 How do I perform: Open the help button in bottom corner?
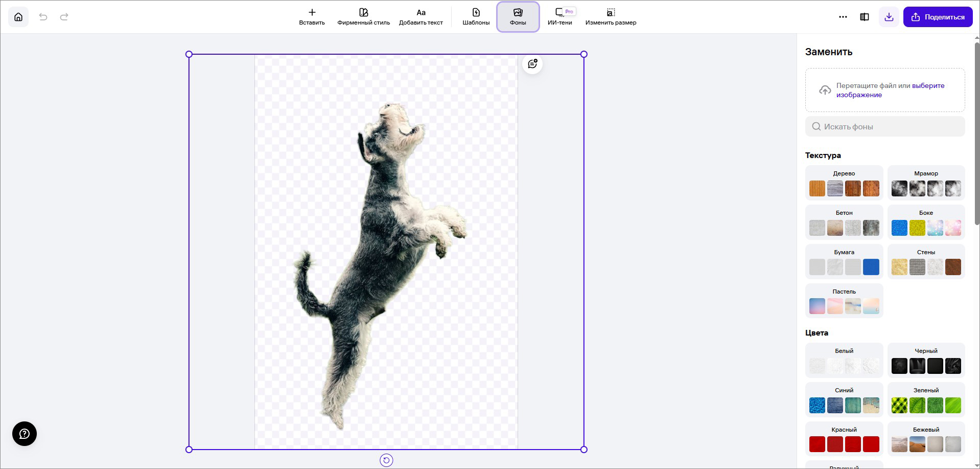(24, 433)
